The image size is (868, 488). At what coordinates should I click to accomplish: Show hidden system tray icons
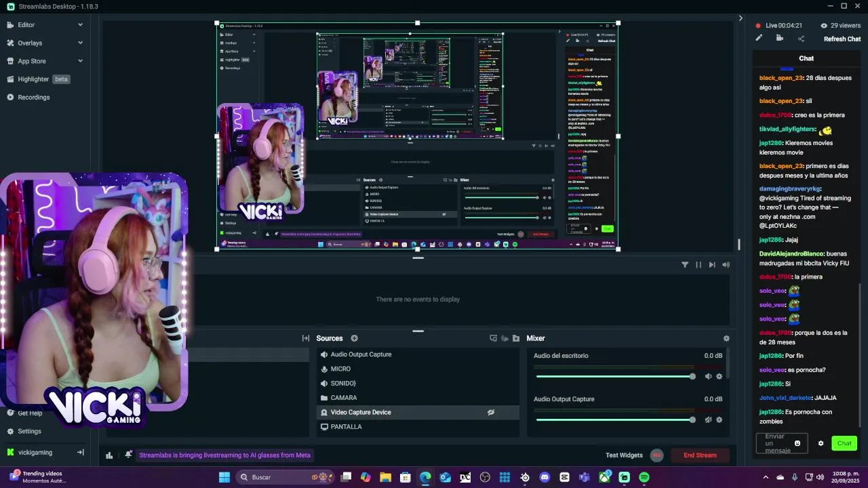(x=766, y=477)
